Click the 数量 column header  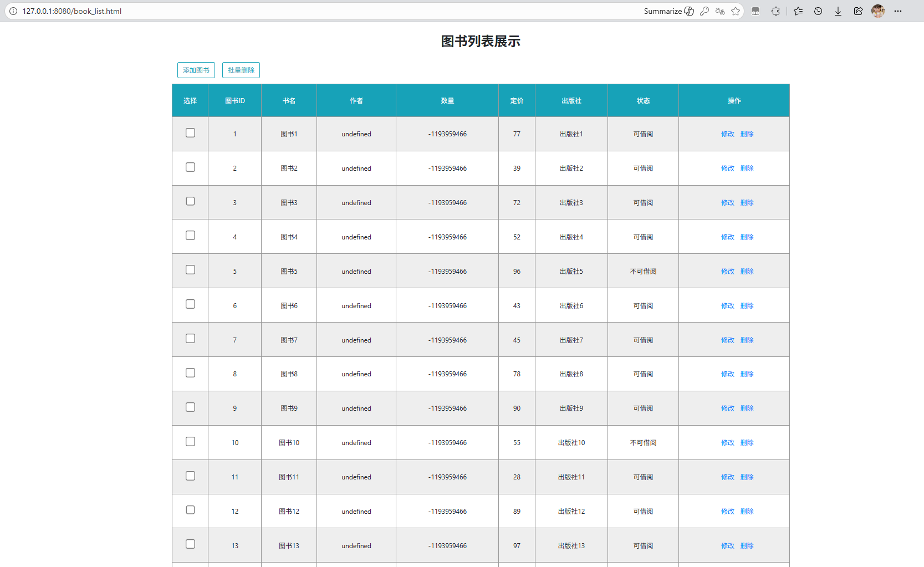[447, 101]
